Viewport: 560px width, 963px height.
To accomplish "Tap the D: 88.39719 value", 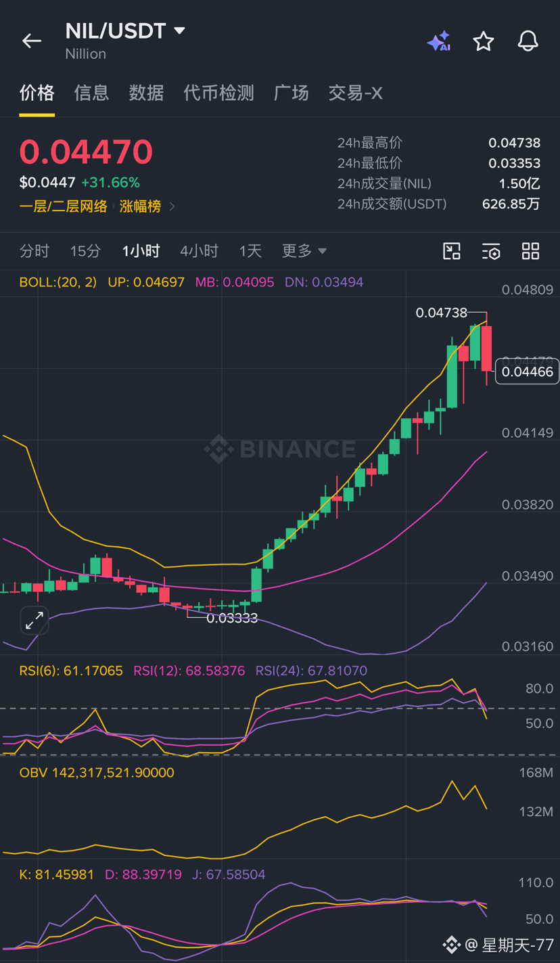I will point(143,874).
